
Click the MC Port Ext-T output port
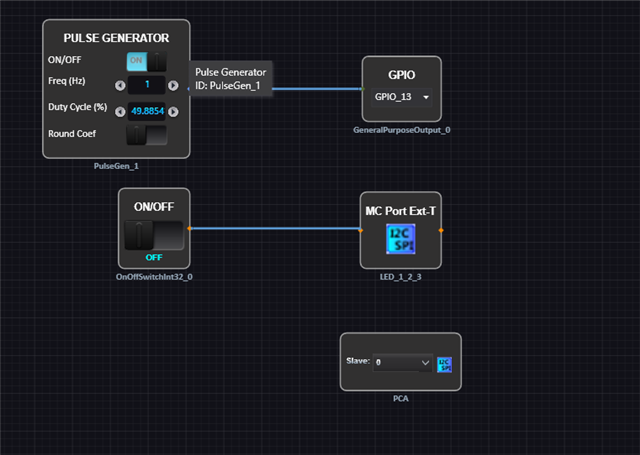441,231
